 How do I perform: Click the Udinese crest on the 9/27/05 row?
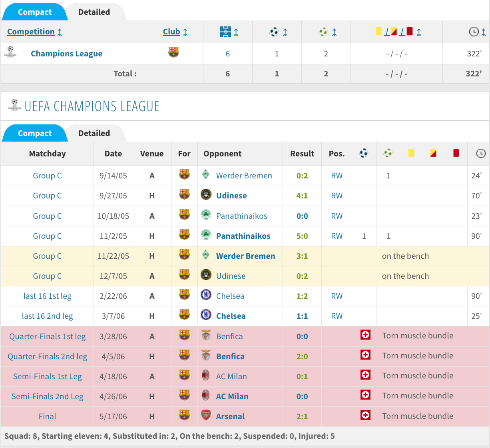[206, 194]
